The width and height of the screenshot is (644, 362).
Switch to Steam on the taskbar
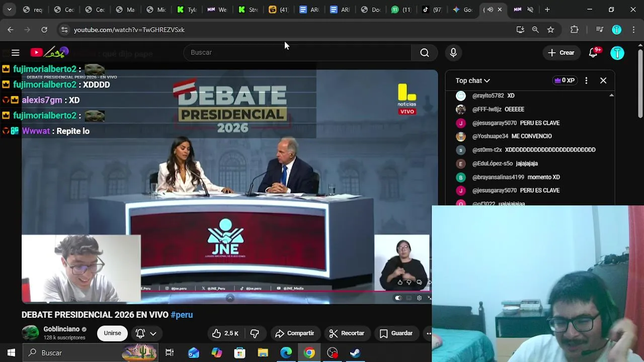coord(356,353)
